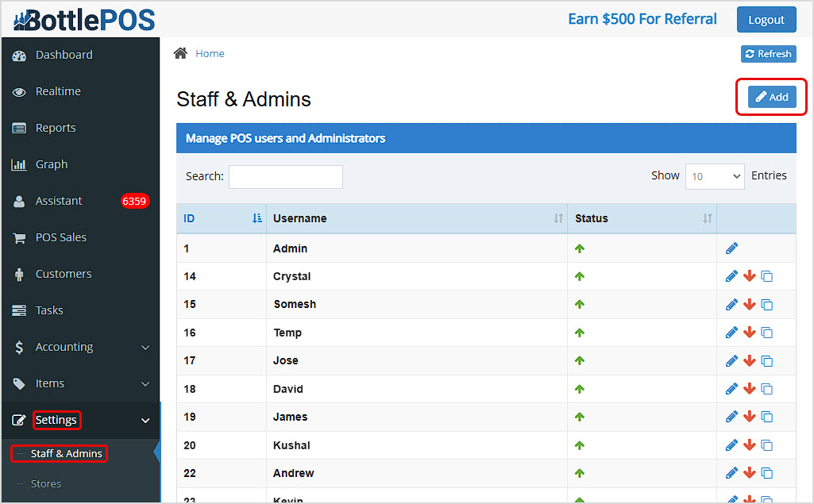Screen dimensions: 814x504
Task: Sort the table by Username column
Action: tap(299, 218)
